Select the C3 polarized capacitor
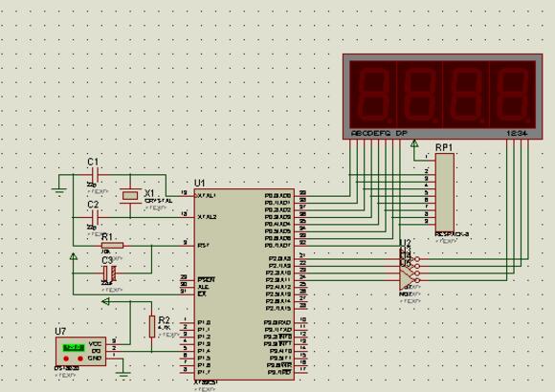The height and width of the screenshot is (392, 555). point(109,273)
